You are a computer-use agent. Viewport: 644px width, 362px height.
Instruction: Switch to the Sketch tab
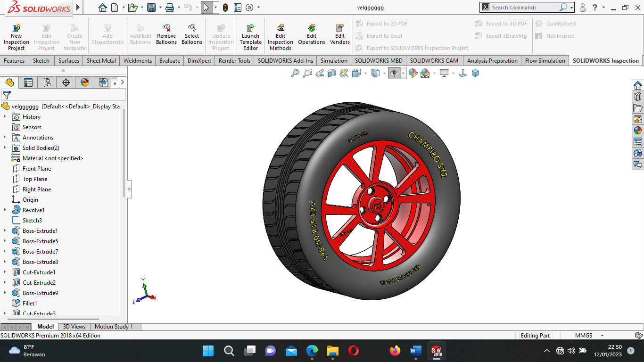pyautogui.click(x=41, y=61)
